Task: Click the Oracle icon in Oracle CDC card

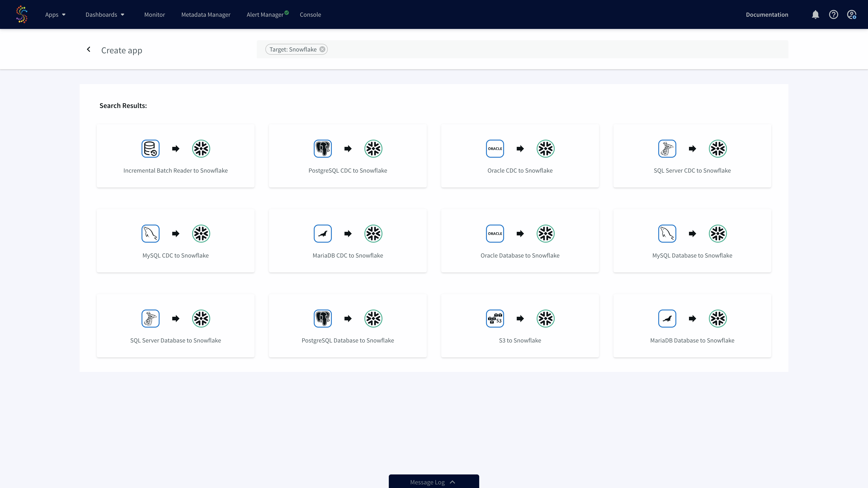Action: [x=495, y=148]
